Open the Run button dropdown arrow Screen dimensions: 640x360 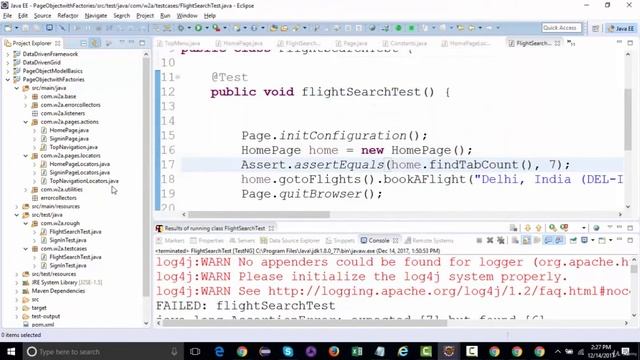pyautogui.click(x=207, y=28)
